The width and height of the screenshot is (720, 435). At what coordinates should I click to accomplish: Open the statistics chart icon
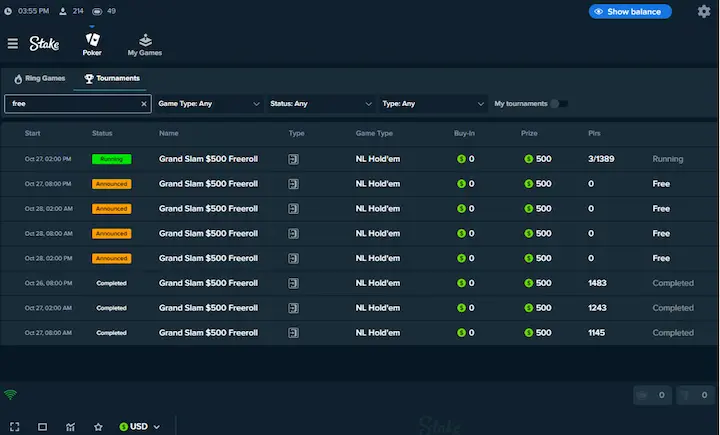(x=70, y=426)
